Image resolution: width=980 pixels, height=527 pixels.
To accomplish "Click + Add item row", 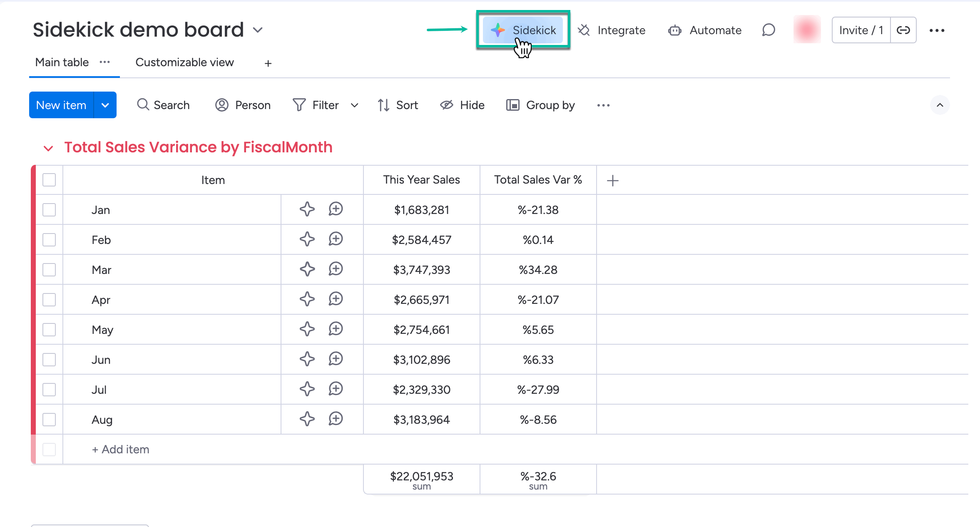I will point(121,450).
